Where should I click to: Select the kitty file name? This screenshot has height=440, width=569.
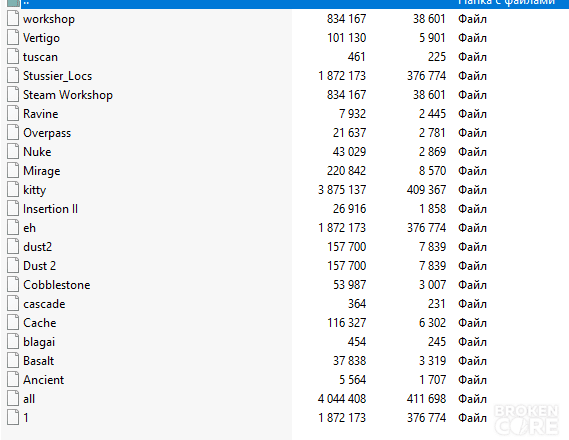[x=34, y=190]
